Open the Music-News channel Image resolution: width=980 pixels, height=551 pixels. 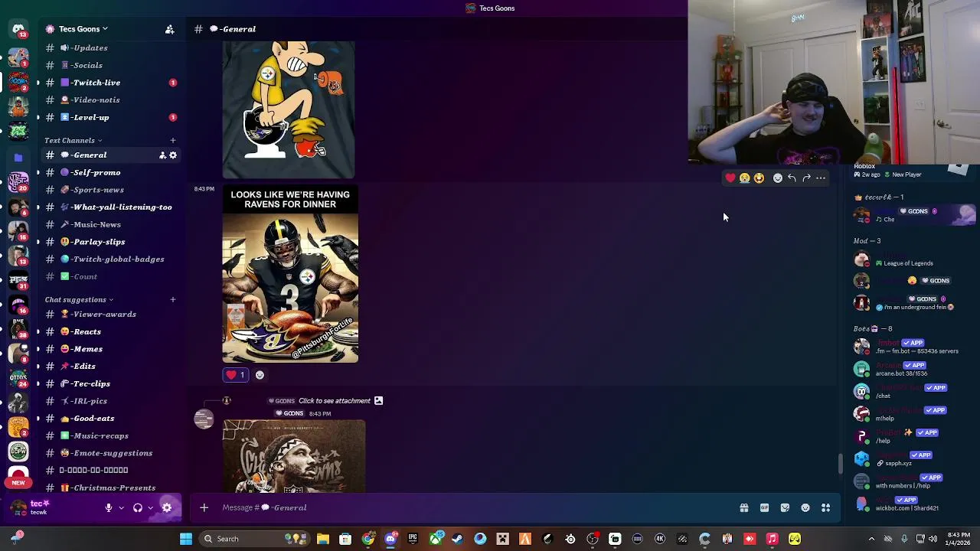pos(109,224)
